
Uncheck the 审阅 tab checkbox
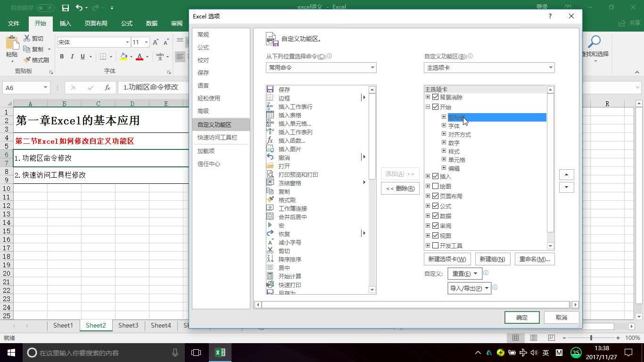pos(435,226)
